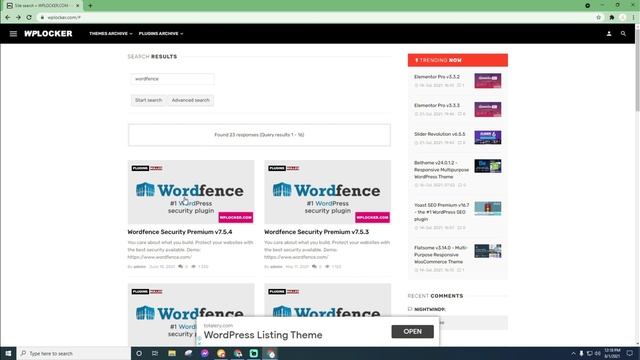Open Wordfence Security Premium v7.5.4 thumbnail
The height and width of the screenshot is (360, 640).
pyautogui.click(x=191, y=192)
